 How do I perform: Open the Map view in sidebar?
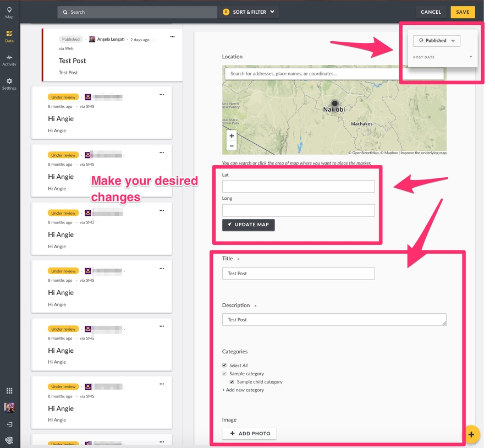9,12
